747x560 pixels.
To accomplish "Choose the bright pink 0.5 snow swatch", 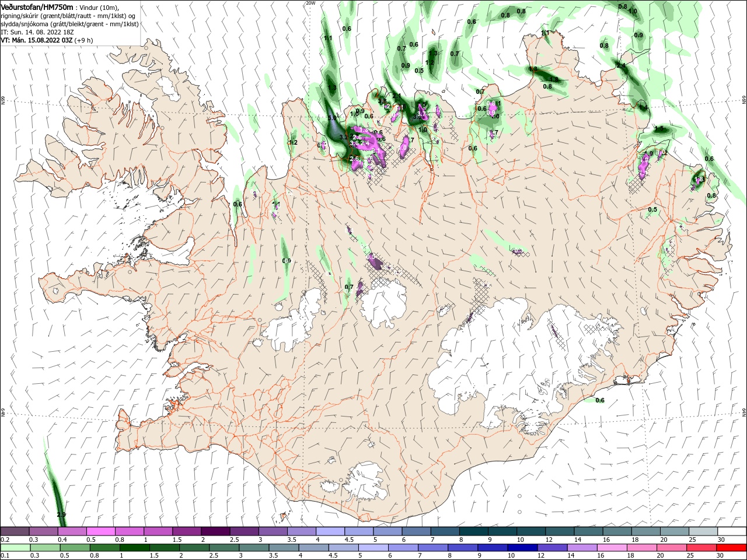I will point(101,531).
